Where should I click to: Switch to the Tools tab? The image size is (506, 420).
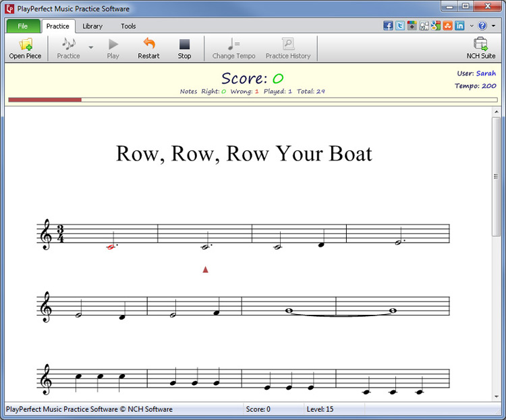(x=128, y=26)
